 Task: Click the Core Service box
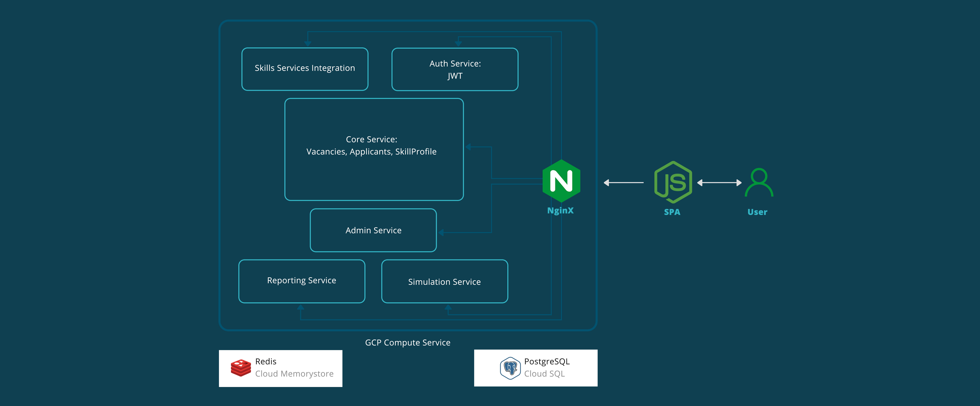[x=374, y=149]
